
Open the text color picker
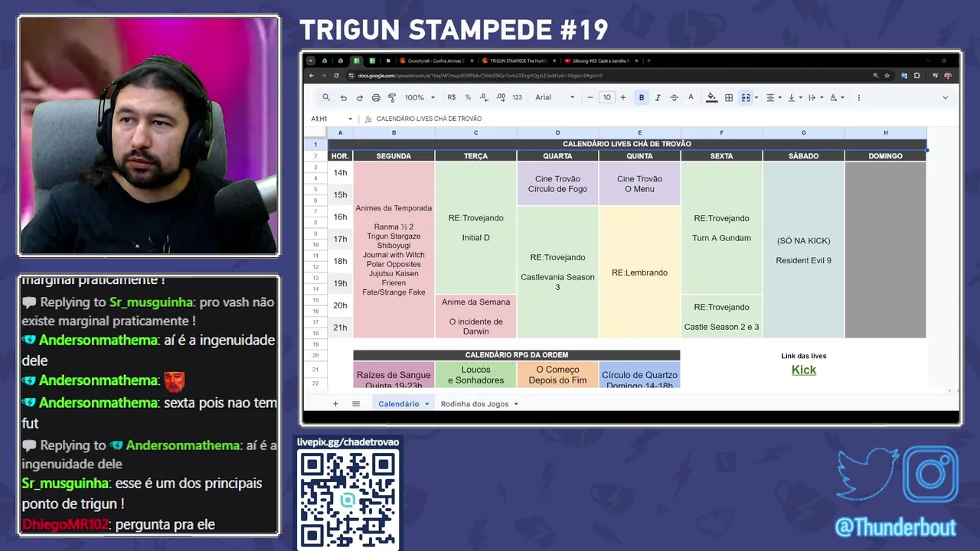[691, 97]
